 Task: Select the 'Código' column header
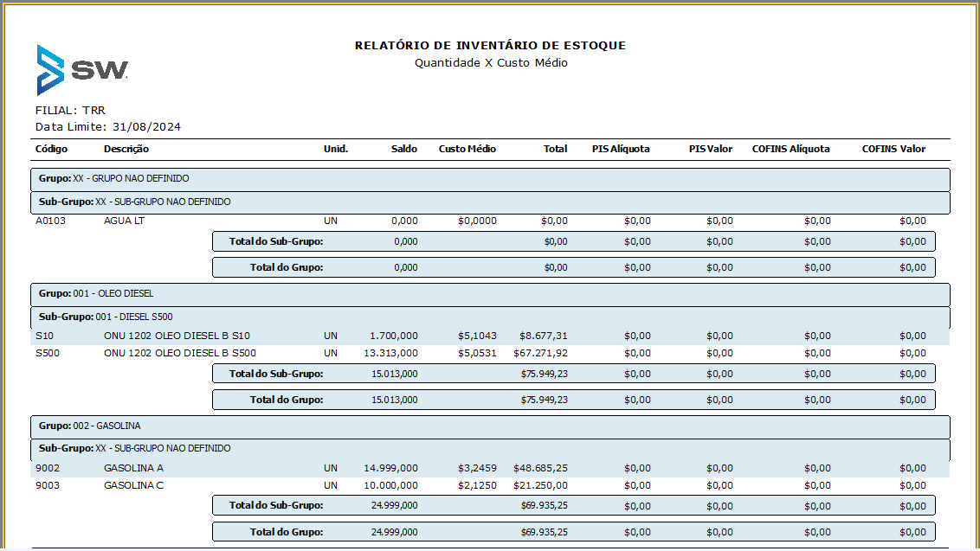click(51, 149)
